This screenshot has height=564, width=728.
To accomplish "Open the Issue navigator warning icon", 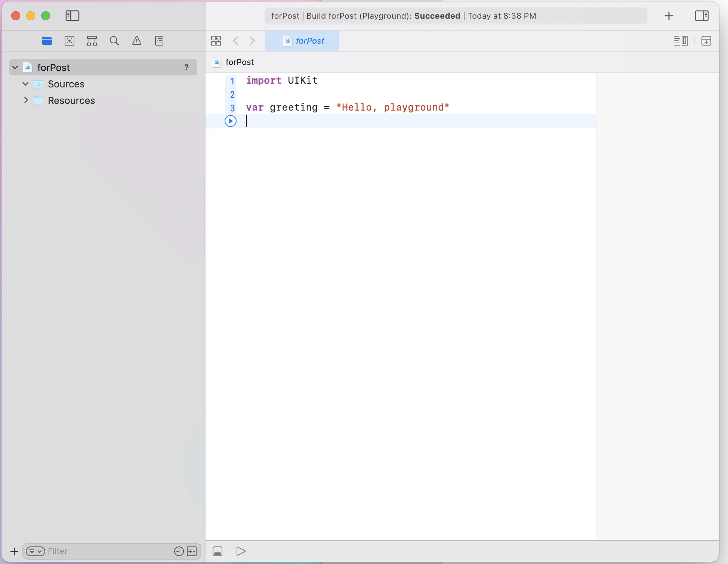I will [x=137, y=41].
